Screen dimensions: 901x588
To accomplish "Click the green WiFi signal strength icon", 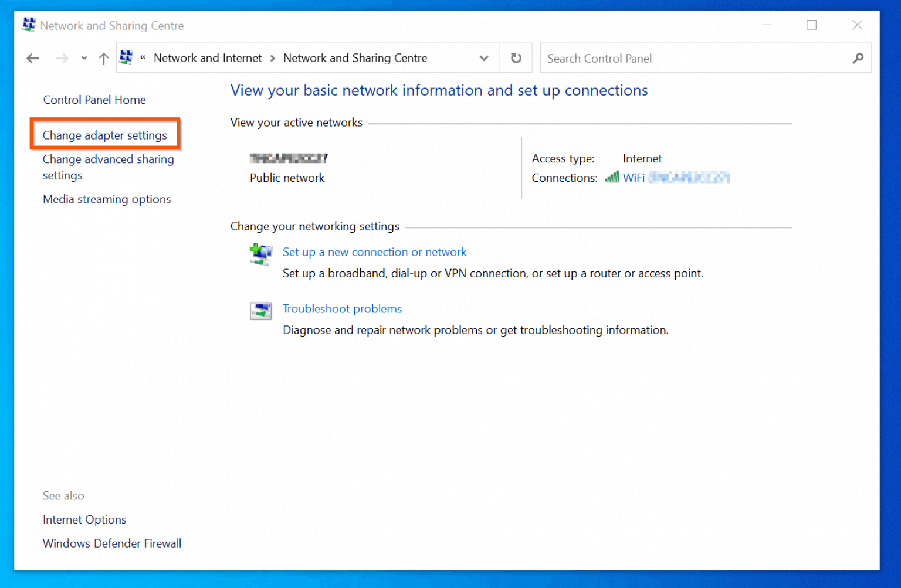I will [x=611, y=177].
